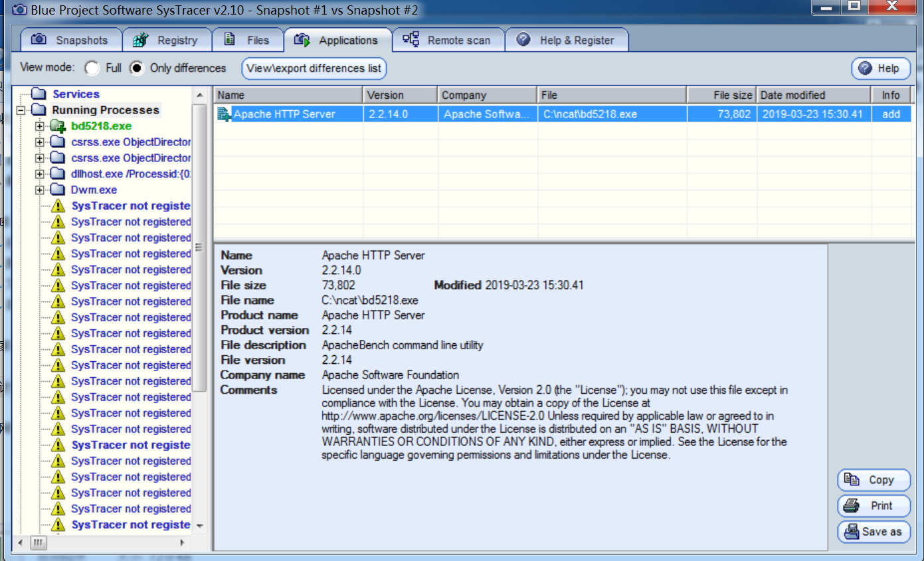Expand the bd5218.exe process node
The height and width of the screenshot is (561, 924).
[x=40, y=126]
